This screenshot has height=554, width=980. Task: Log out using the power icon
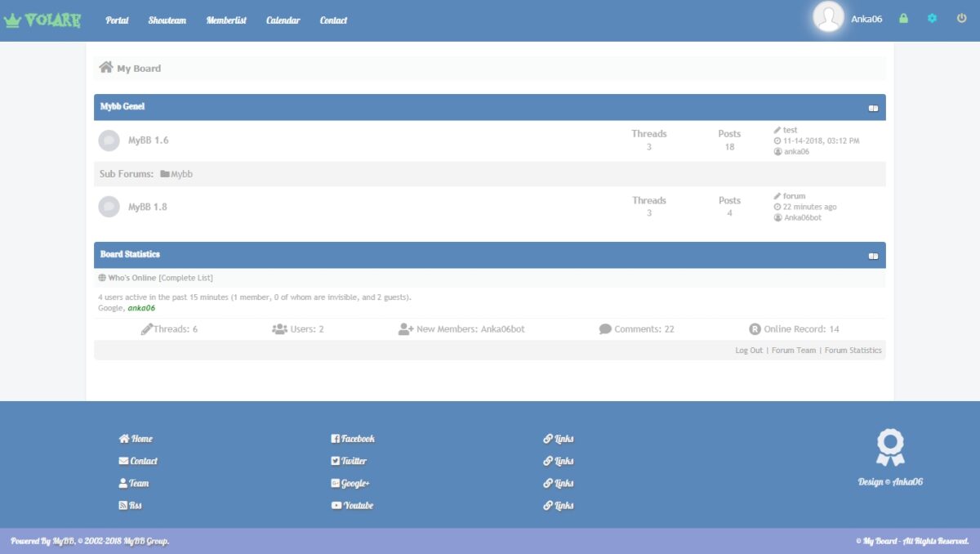[x=962, y=18]
